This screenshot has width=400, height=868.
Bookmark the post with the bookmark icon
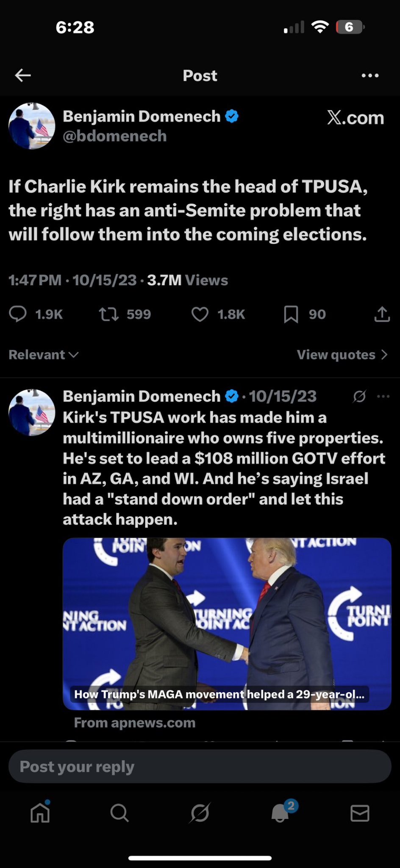[x=291, y=314]
